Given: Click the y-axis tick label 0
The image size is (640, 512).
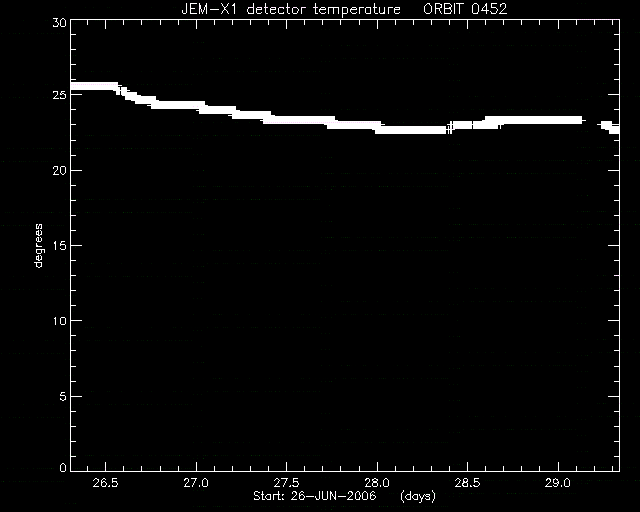Looking at the screenshot, I should [62, 467].
